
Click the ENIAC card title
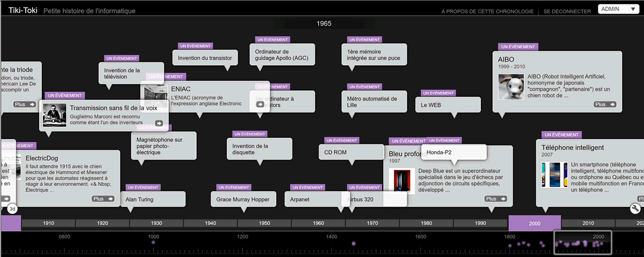[181, 89]
